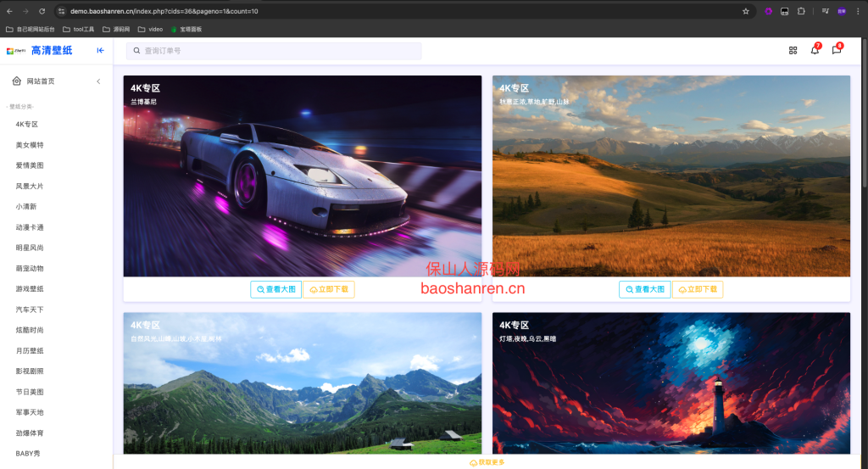
Task: Click 查看大图 under the Lamborghini wallpaper
Action: [x=275, y=289]
